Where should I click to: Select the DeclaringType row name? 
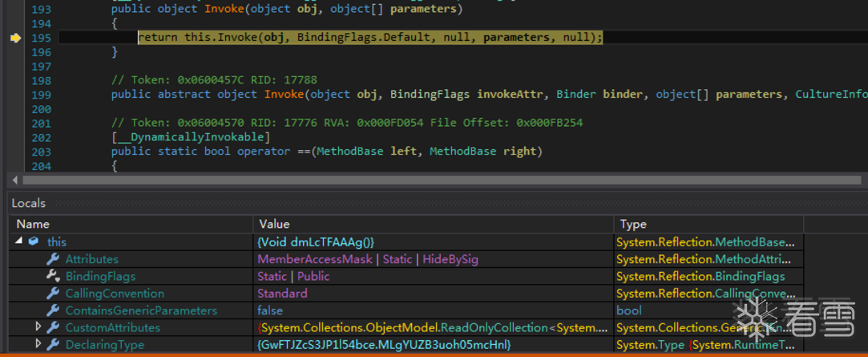click(105, 345)
